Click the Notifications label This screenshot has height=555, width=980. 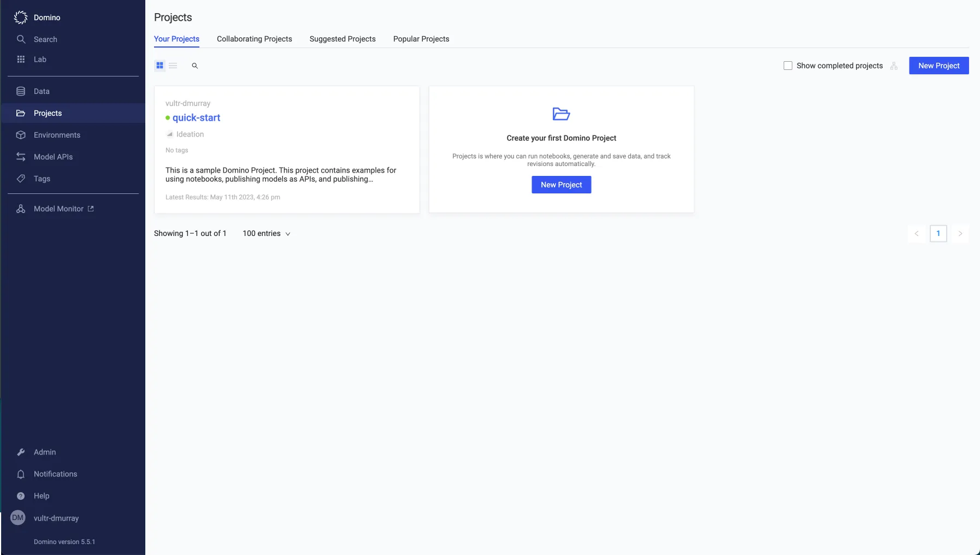coord(55,474)
